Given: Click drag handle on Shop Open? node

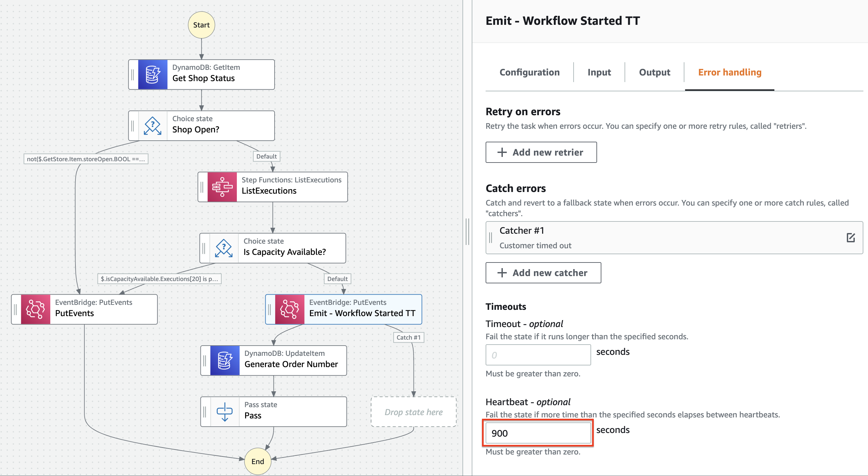Looking at the screenshot, I should [133, 126].
